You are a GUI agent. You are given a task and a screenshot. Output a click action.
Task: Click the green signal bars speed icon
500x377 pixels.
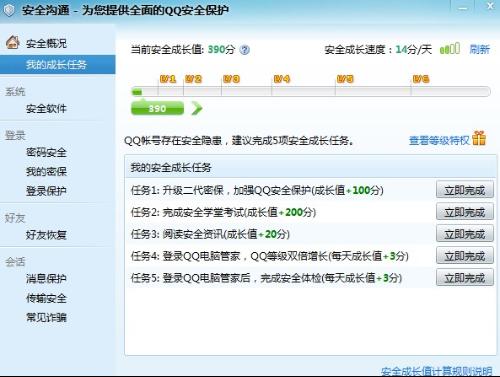[450, 49]
